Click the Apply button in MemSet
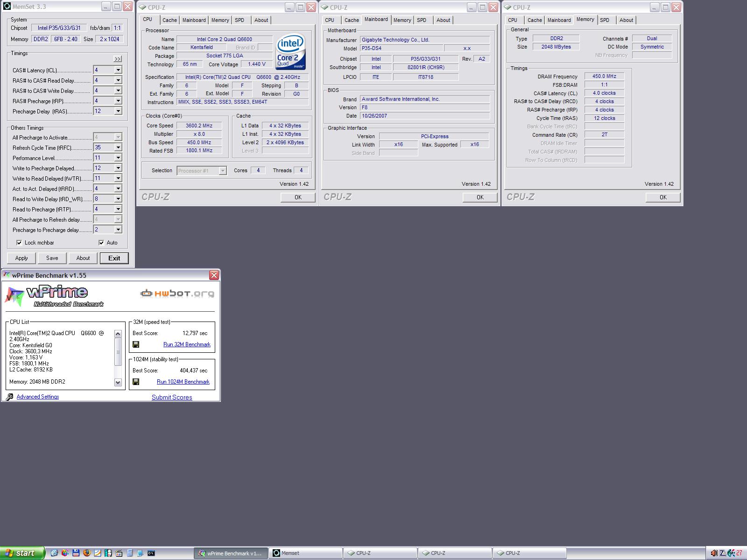 point(21,258)
